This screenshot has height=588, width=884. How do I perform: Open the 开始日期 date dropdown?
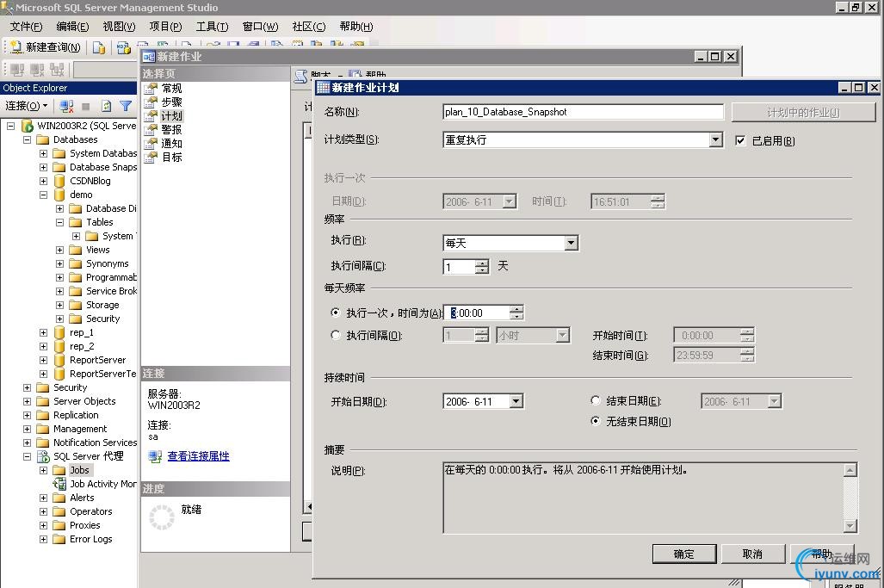tap(516, 401)
